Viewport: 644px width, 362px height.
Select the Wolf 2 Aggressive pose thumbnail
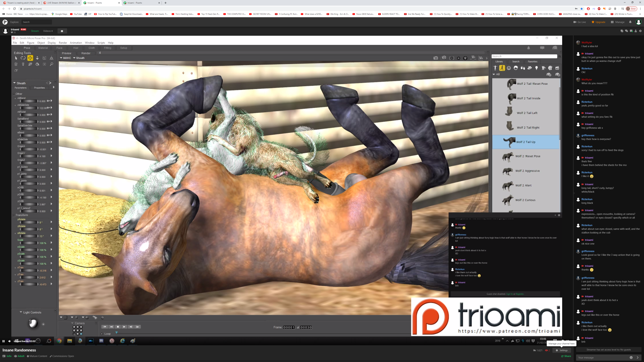point(507,171)
